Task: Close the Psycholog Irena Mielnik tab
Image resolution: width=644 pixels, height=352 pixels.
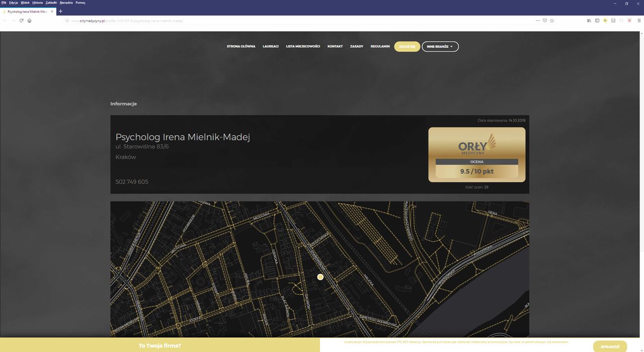Action: pos(52,11)
